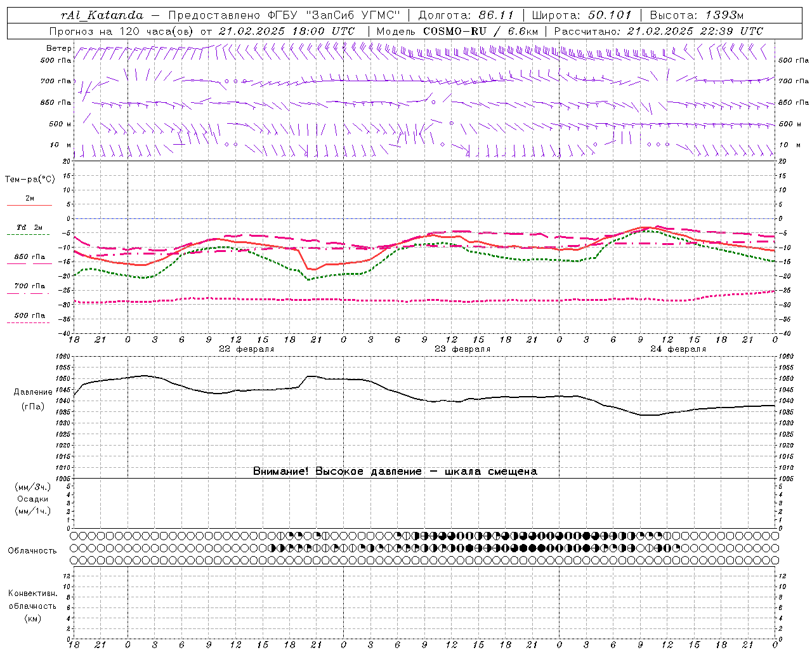Click the Давление panel label
The height and width of the screenshot is (650, 812).
pyautogui.click(x=33, y=392)
